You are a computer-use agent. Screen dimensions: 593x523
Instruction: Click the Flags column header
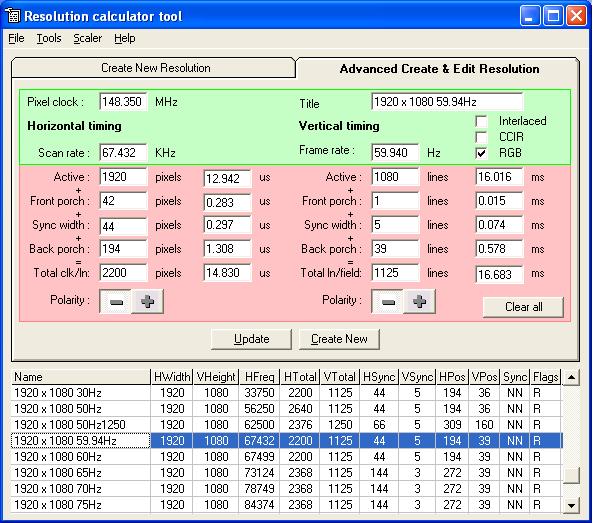(546, 377)
